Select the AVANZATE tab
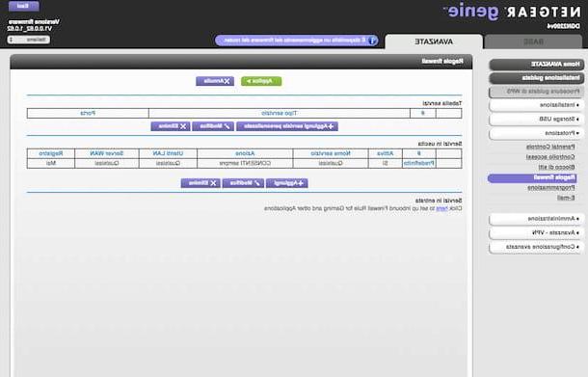The height and width of the screenshot is (377, 588). tap(434, 41)
